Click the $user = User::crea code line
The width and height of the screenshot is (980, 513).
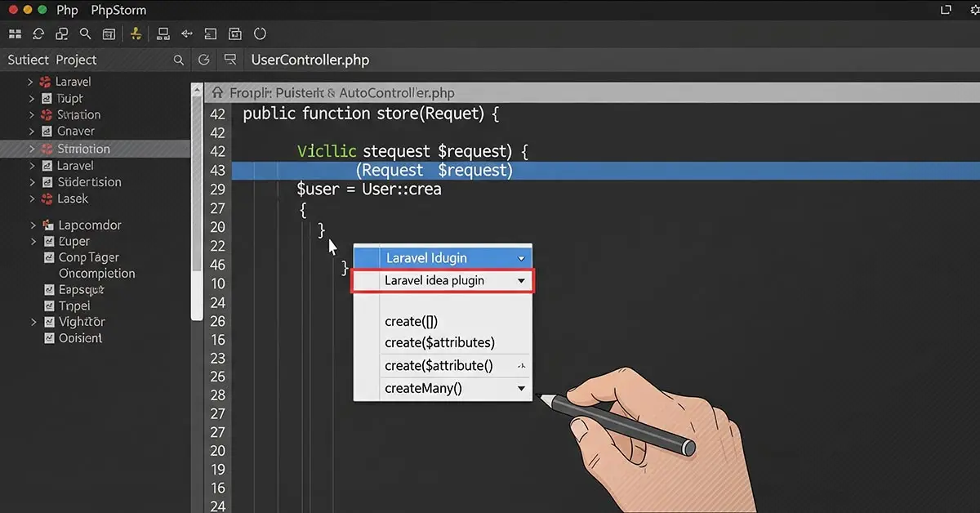[x=368, y=189]
